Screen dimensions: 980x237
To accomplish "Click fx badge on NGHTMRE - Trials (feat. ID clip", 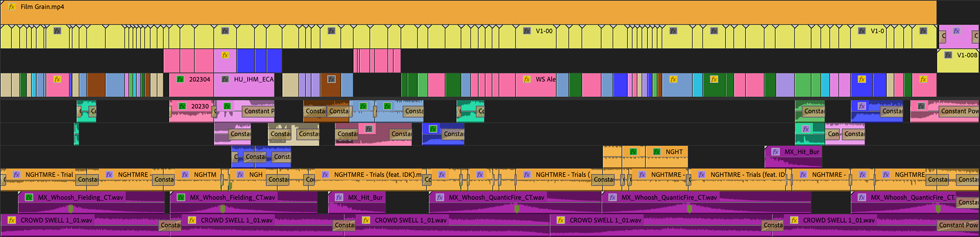I will coord(701,175).
